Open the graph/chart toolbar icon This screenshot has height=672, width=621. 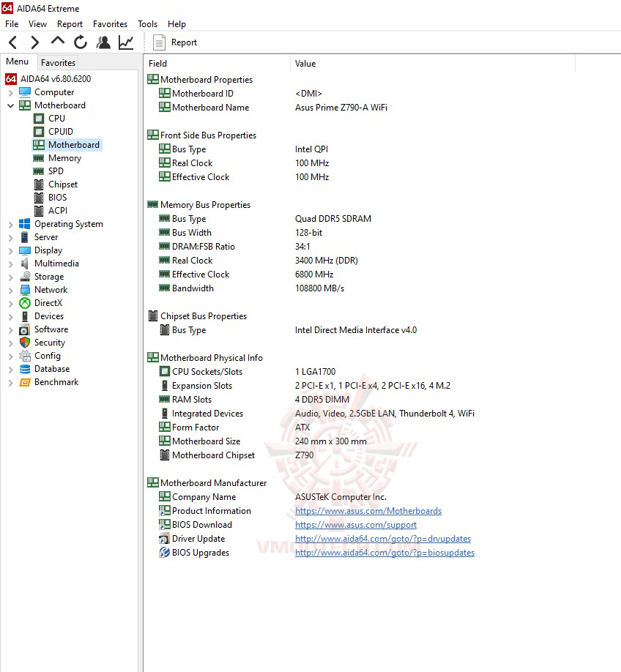pyautogui.click(x=125, y=42)
